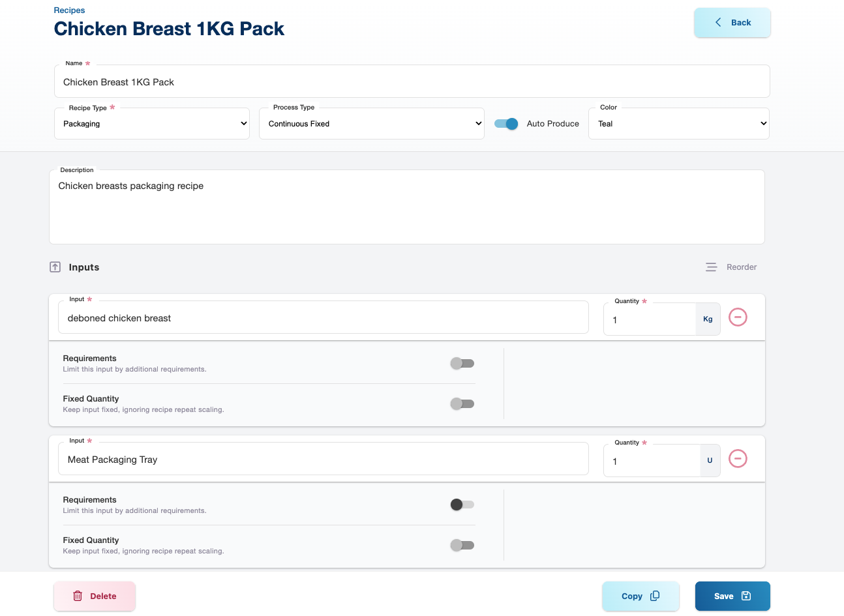Screen dimensions: 844x616
Task: Click the Back chevron arrow icon
Action: pyautogui.click(x=718, y=22)
